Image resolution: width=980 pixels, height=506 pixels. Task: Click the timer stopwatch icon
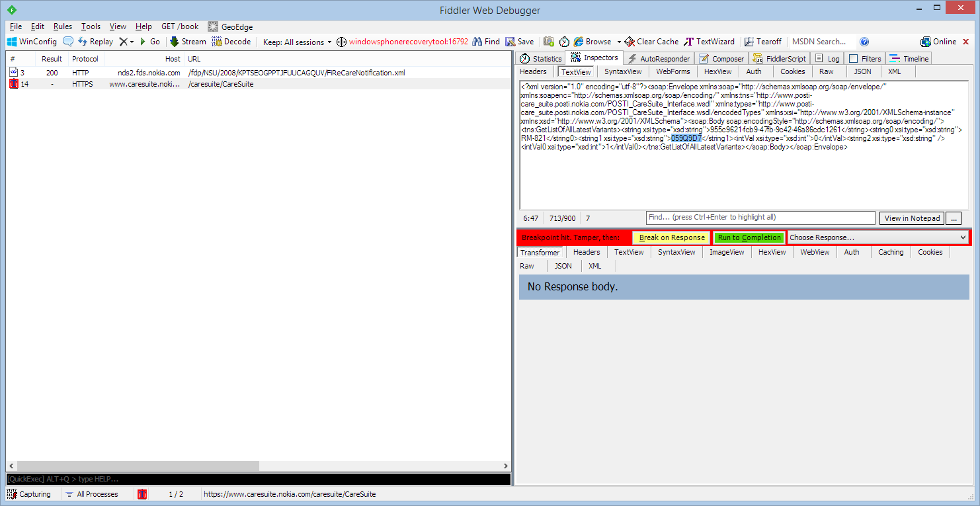(564, 42)
